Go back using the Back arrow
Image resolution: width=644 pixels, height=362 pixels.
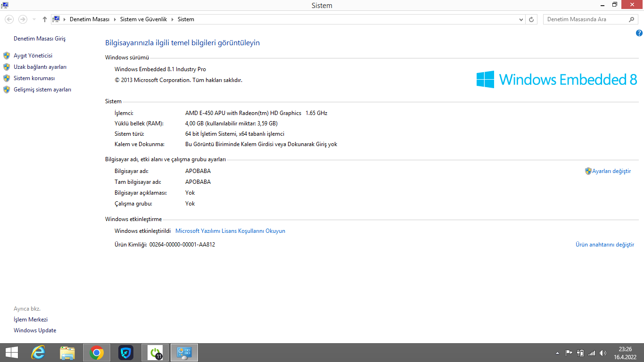(x=9, y=19)
